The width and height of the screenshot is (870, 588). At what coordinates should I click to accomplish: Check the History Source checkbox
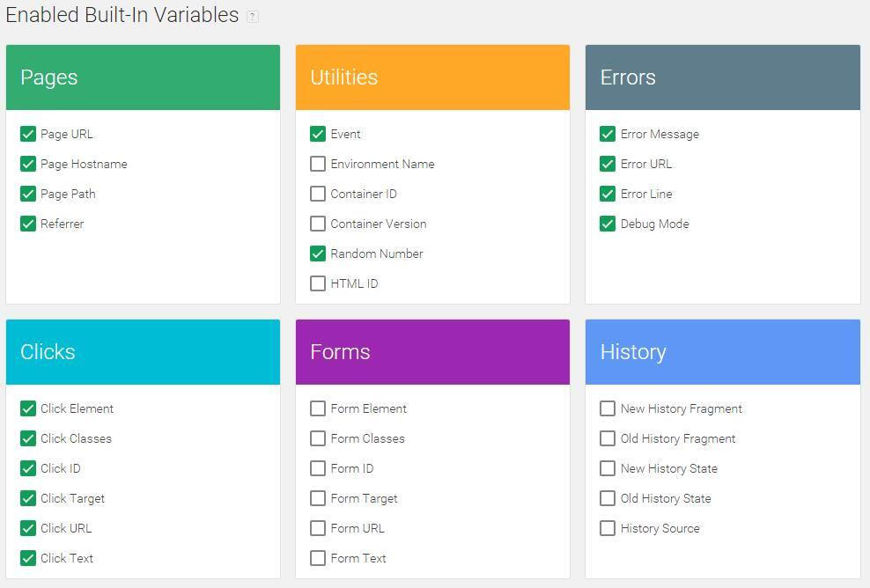pos(608,528)
